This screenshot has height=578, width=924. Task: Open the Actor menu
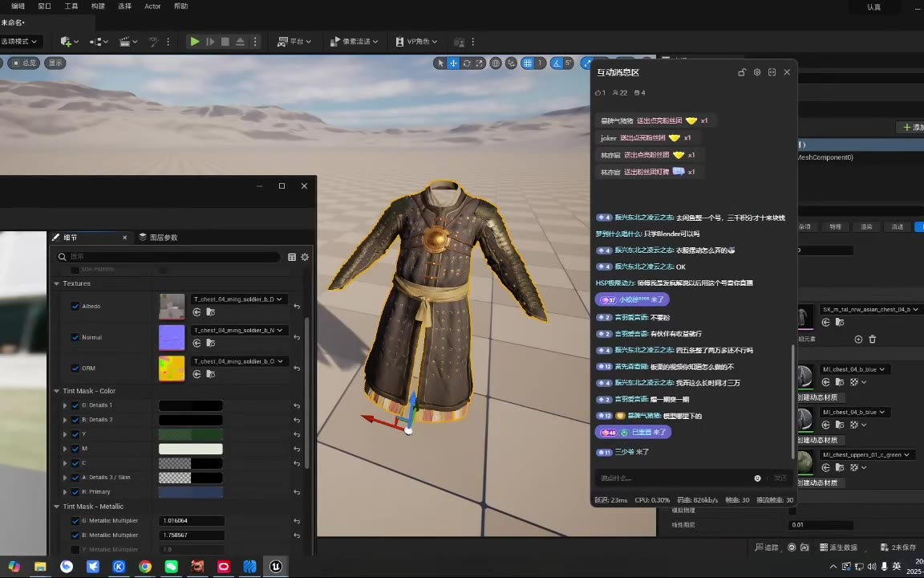[x=152, y=6]
